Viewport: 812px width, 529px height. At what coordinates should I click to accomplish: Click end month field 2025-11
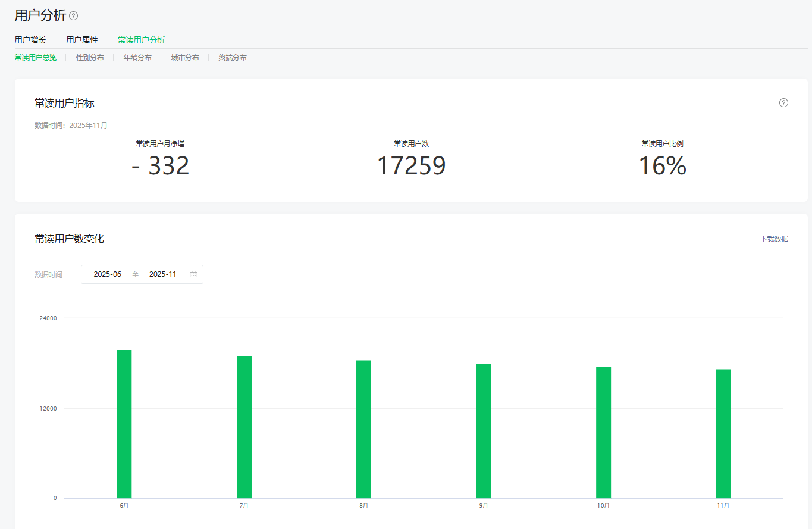pos(162,274)
